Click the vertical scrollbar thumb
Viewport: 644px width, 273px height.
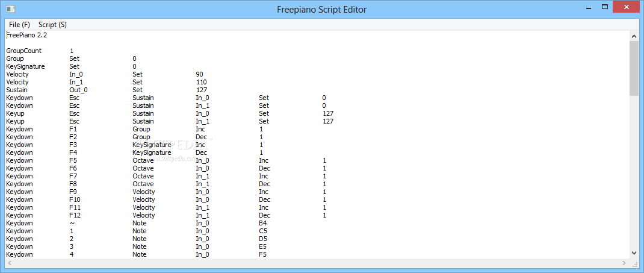pos(634,68)
